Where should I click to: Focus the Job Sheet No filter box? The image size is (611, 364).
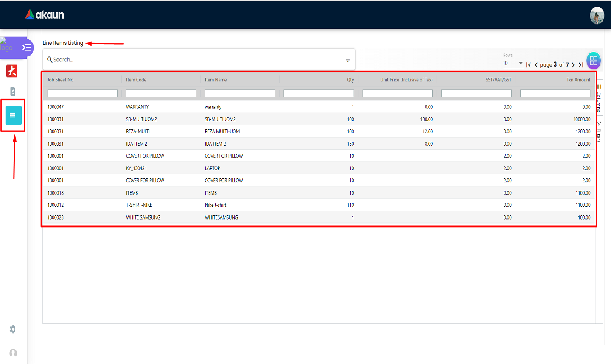[82, 93]
